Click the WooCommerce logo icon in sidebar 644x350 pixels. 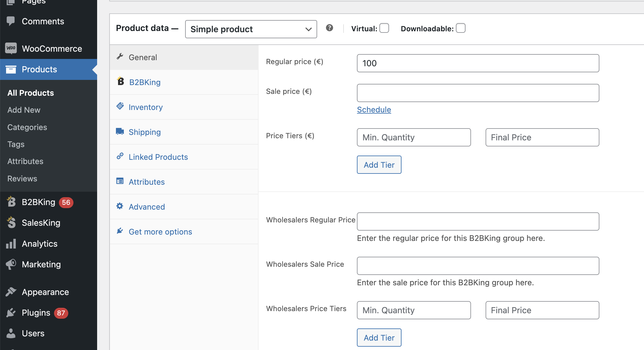click(x=11, y=48)
